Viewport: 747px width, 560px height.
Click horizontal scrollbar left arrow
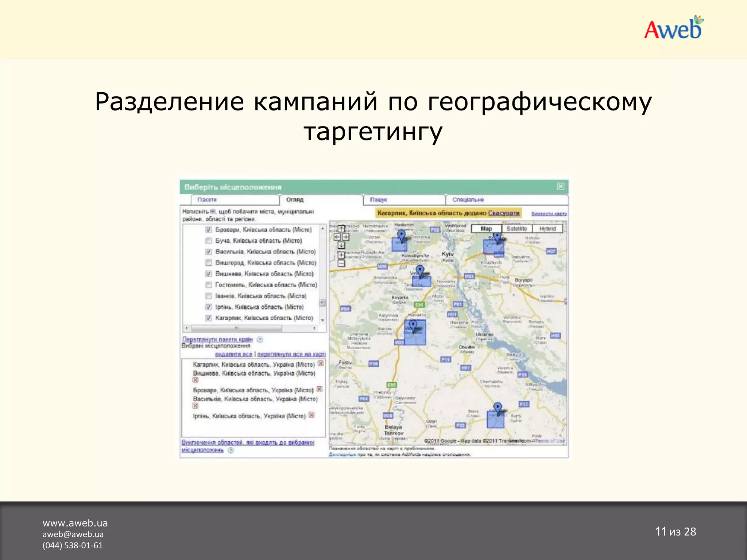(x=186, y=328)
